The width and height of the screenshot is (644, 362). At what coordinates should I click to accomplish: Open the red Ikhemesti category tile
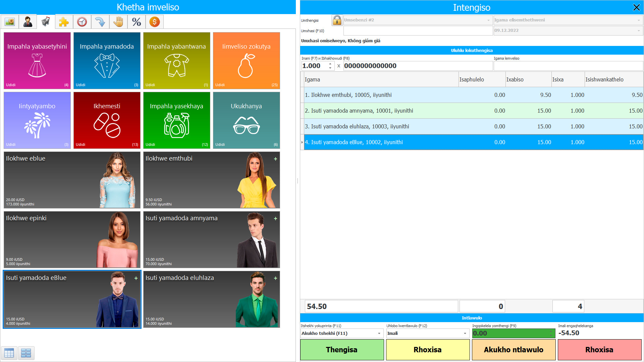(107, 120)
